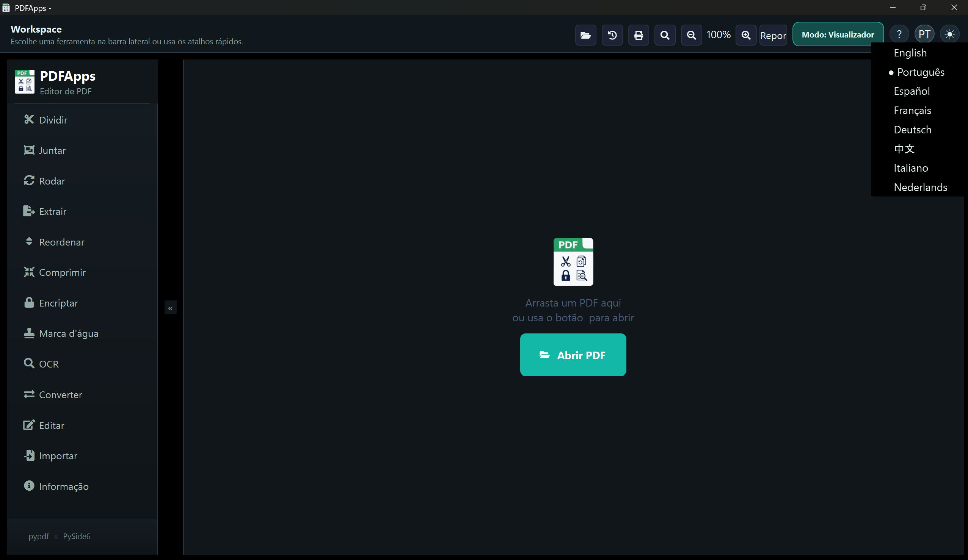Screen dimensions: 968x560
Task: Close the PDFApps window
Action: 954,8
